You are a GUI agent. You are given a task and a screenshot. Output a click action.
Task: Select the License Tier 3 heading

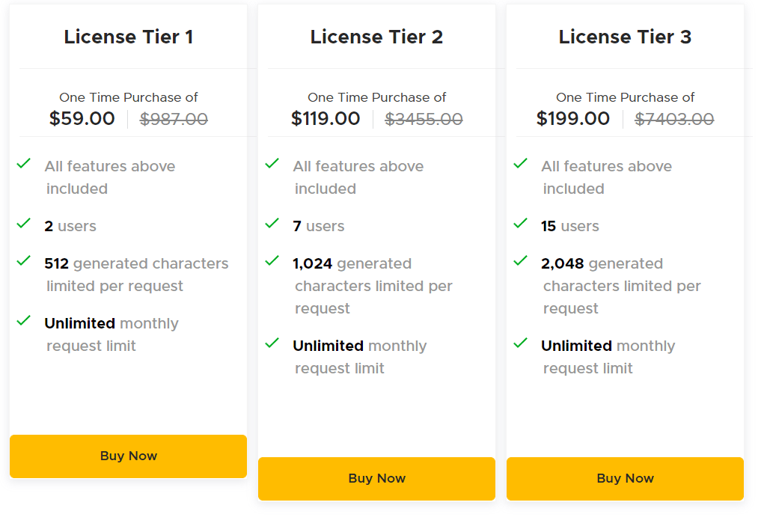pos(625,37)
